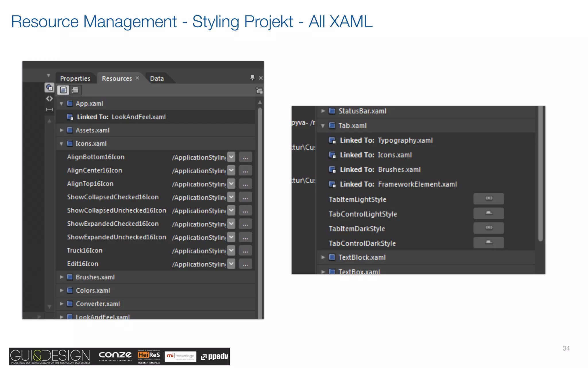Click the right panel's vertical scrollbar
This screenshot has width=588, height=368.
(x=540, y=174)
